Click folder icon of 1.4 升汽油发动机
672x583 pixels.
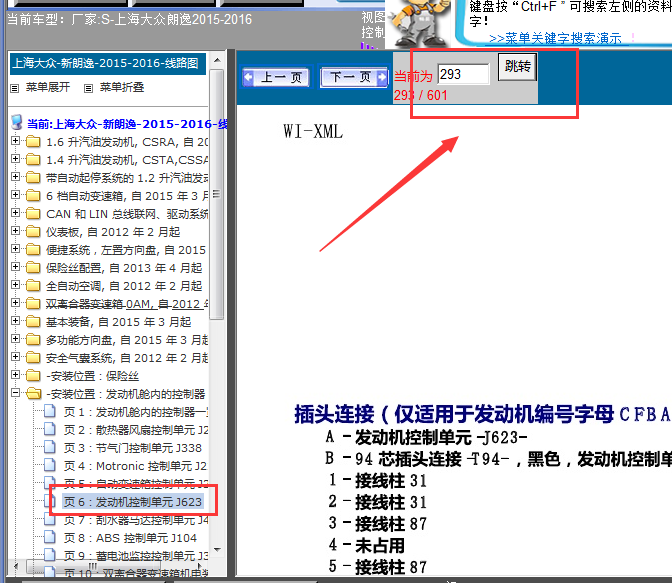click(x=33, y=159)
